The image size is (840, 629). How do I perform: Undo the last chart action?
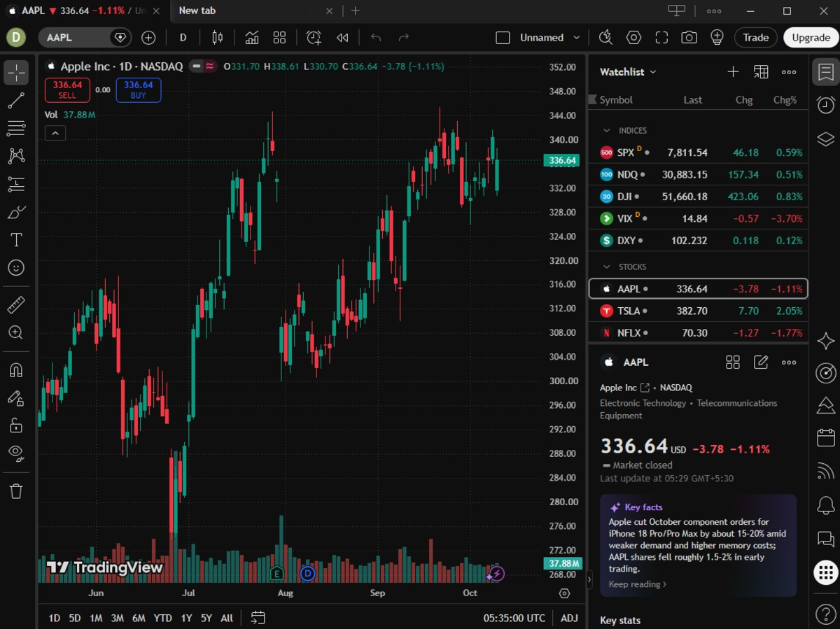point(376,38)
